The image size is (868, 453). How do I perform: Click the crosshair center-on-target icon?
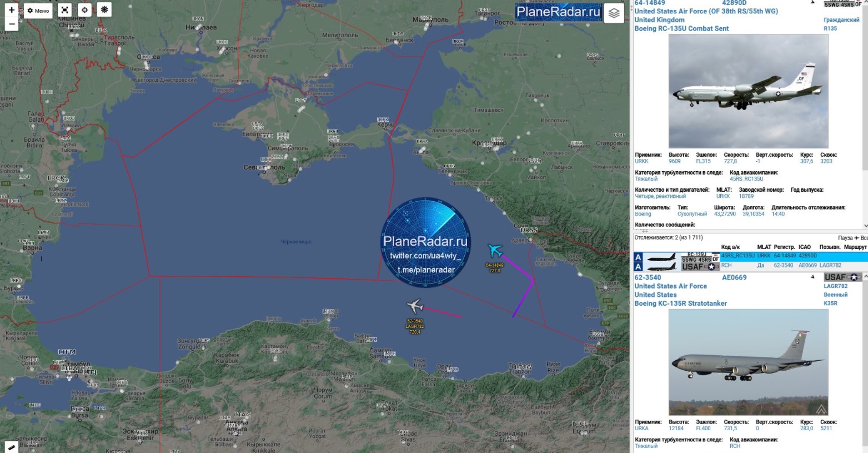84,10
